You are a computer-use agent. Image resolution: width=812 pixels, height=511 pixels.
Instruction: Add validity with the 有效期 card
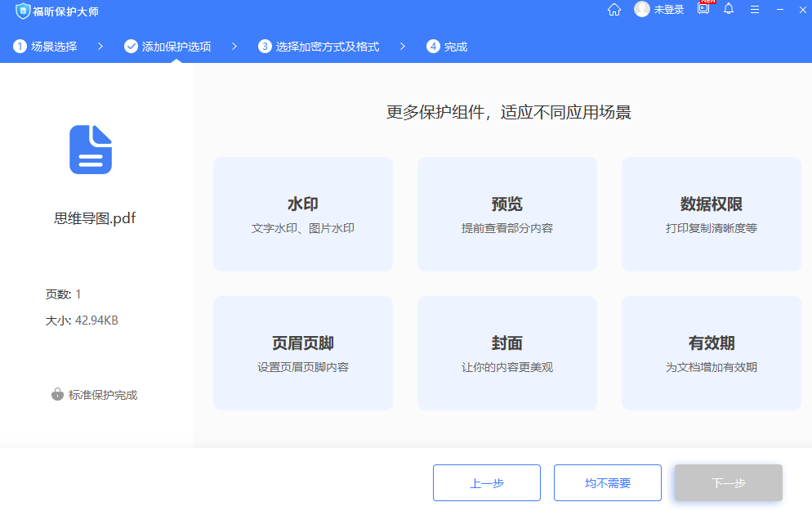pyautogui.click(x=711, y=352)
